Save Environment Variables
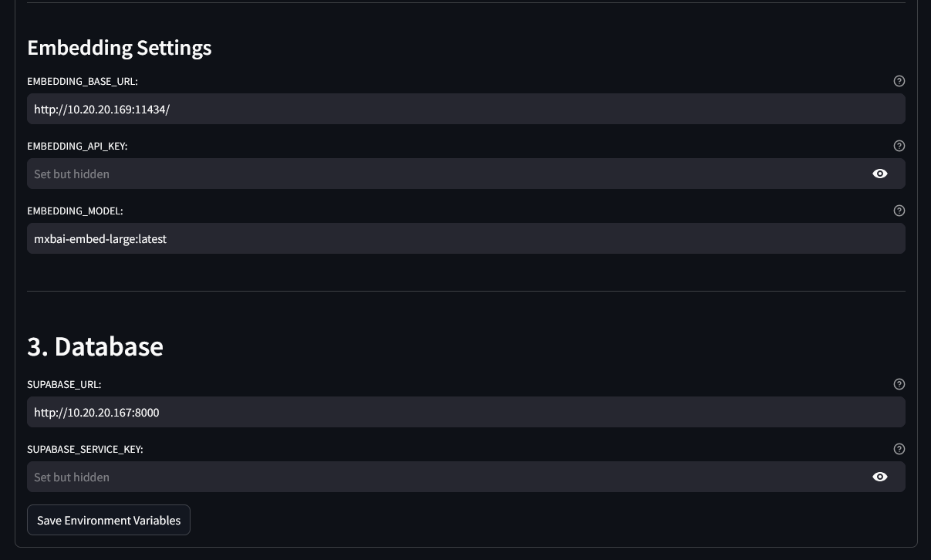 point(109,520)
